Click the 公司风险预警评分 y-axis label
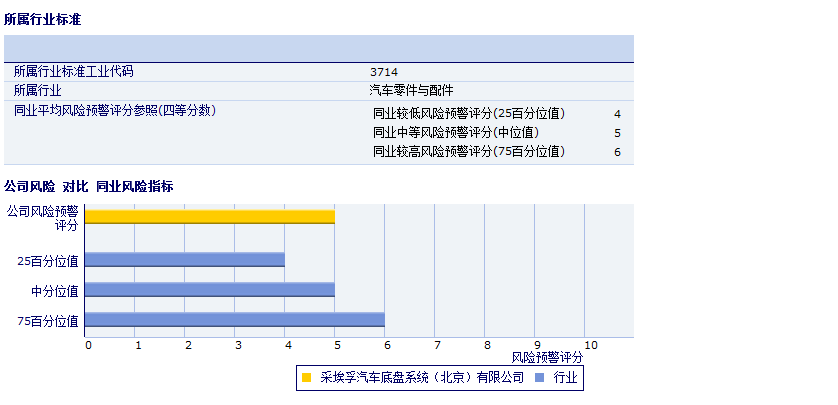Screen dimensions: 838x405 click(x=42, y=218)
